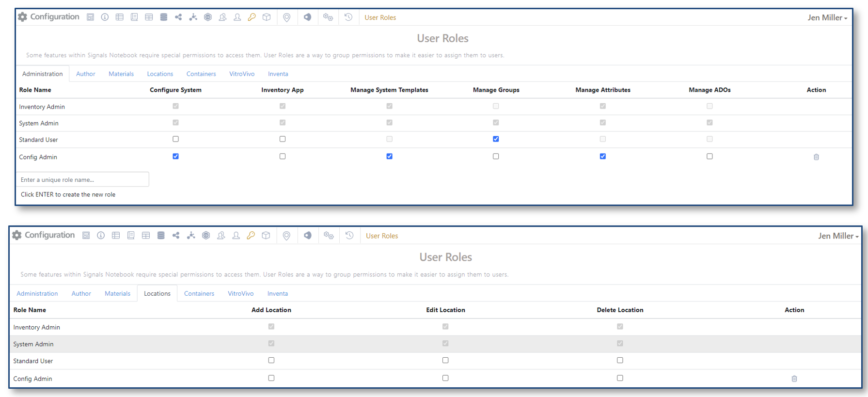Click the unique role name input field
The height and width of the screenshot is (397, 868).
pos(83,179)
